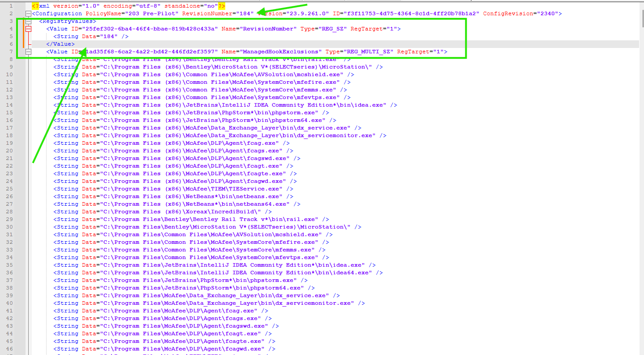
Task: Click line 15 x86 phpstorm.exe path
Action: tap(209, 113)
